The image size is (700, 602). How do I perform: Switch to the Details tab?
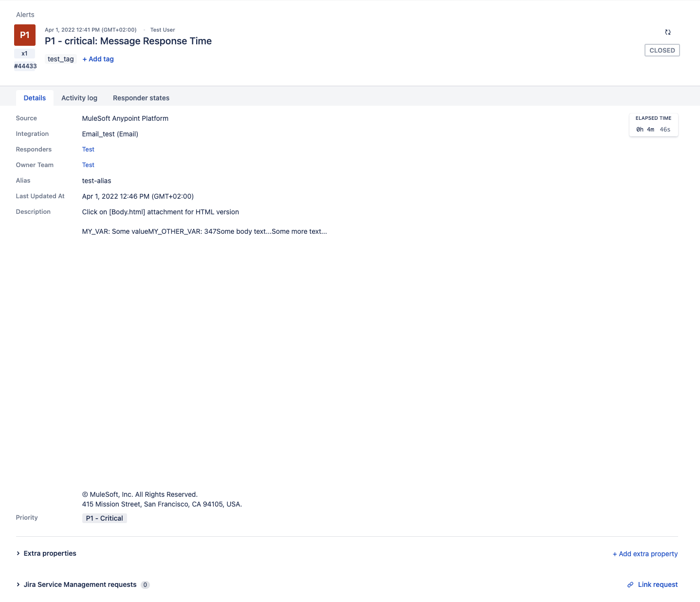(x=35, y=98)
